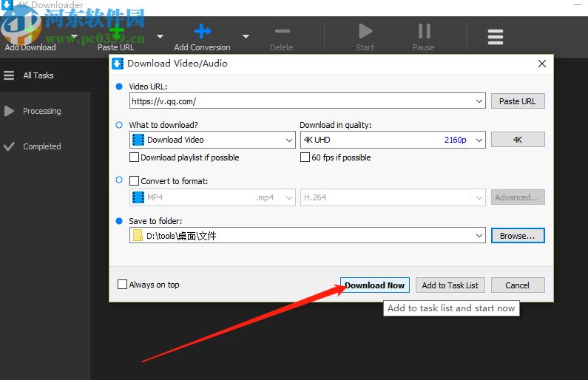
Task: Close the Download Video/Audio dialog
Action: [542, 64]
